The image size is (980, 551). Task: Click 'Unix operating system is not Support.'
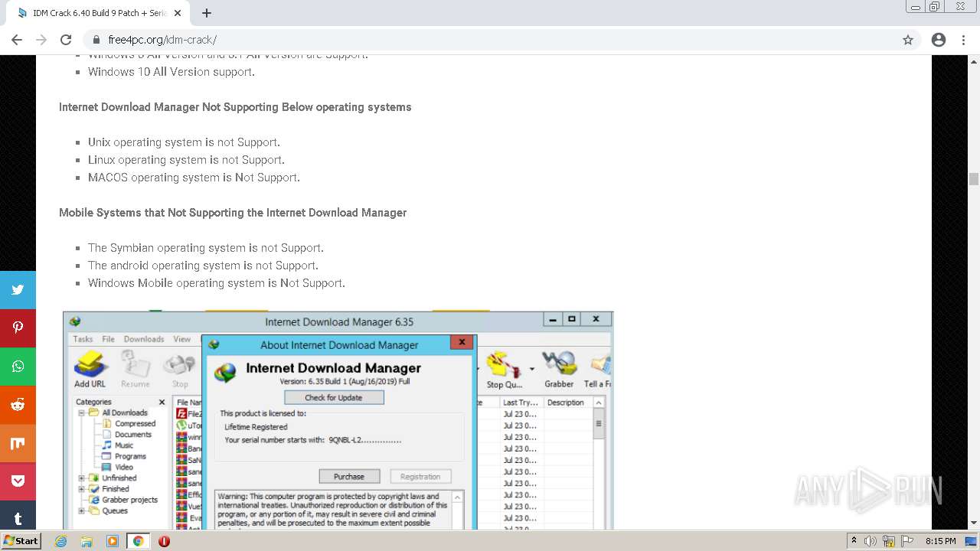click(184, 142)
